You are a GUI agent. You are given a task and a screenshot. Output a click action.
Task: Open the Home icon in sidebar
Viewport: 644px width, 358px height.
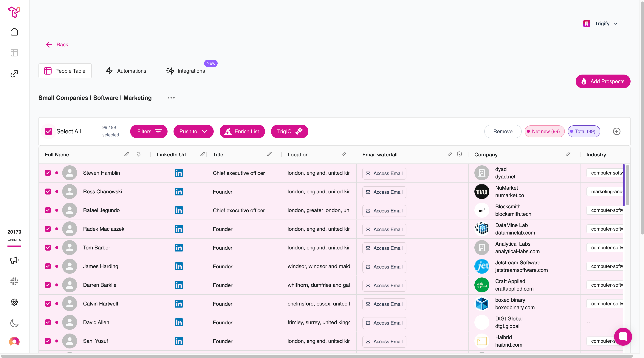14,32
